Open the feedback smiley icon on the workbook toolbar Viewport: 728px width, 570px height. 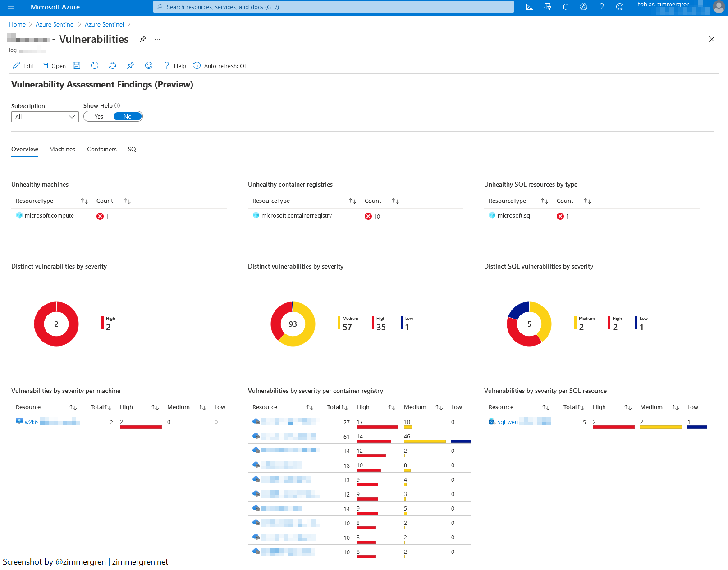pos(148,65)
